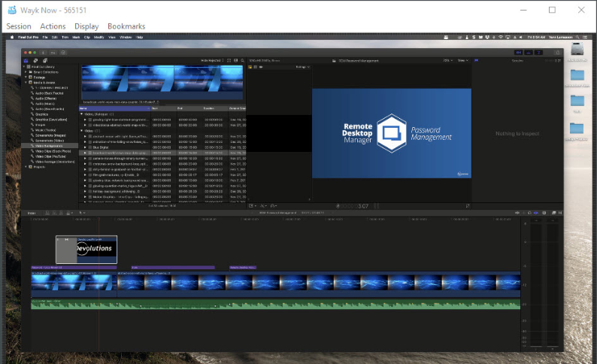
Task: Open the Session menu in Wayk Now
Action: click(19, 26)
